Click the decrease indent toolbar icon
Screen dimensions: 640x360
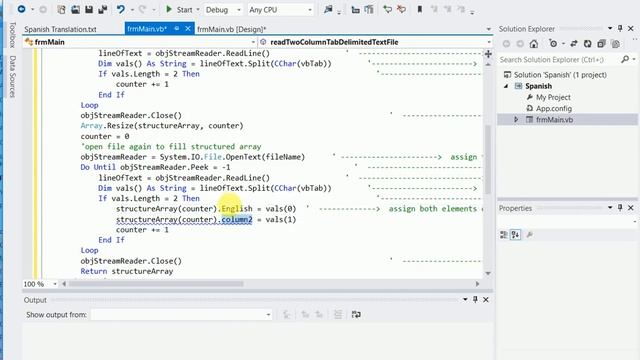pos(356,9)
